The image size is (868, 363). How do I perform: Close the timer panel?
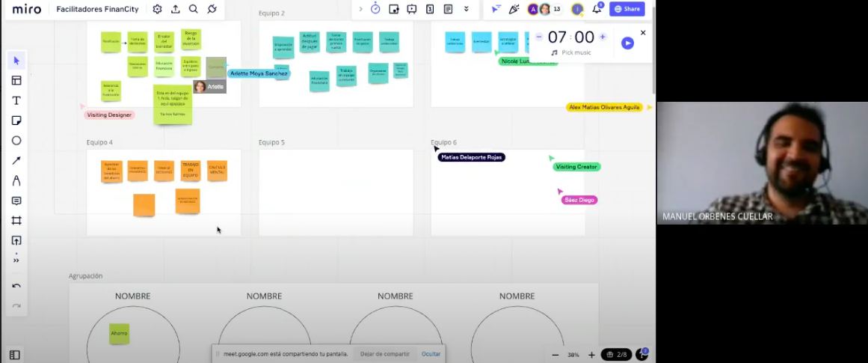coord(643,33)
